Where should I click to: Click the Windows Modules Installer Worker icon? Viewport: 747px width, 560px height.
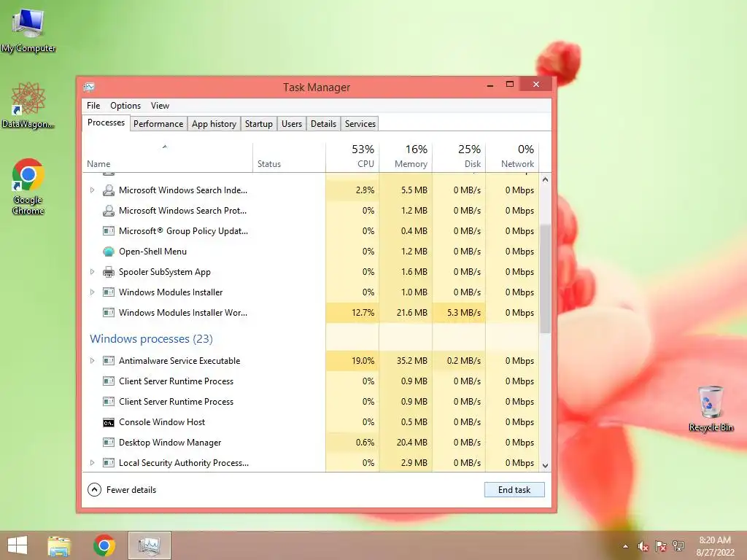pos(109,313)
